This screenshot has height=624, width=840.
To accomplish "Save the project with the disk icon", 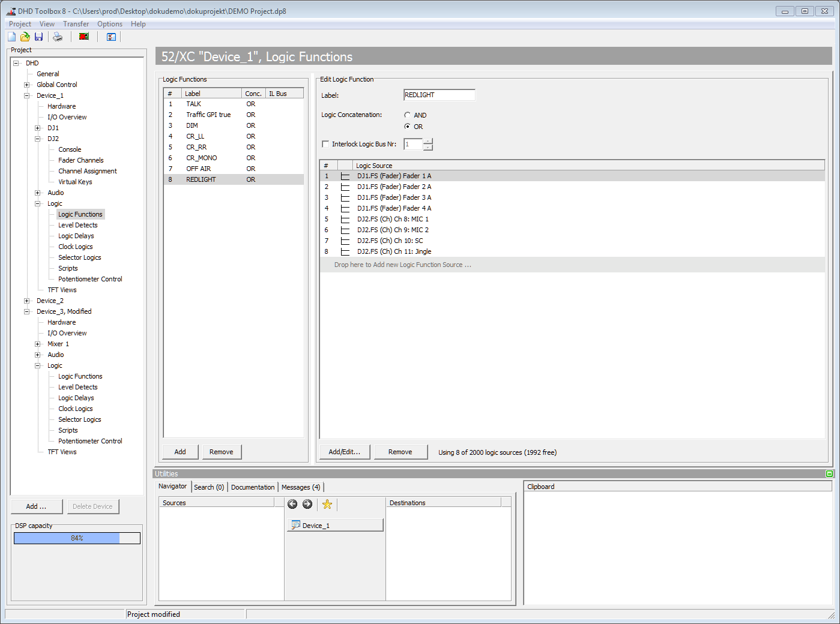I will coord(38,37).
